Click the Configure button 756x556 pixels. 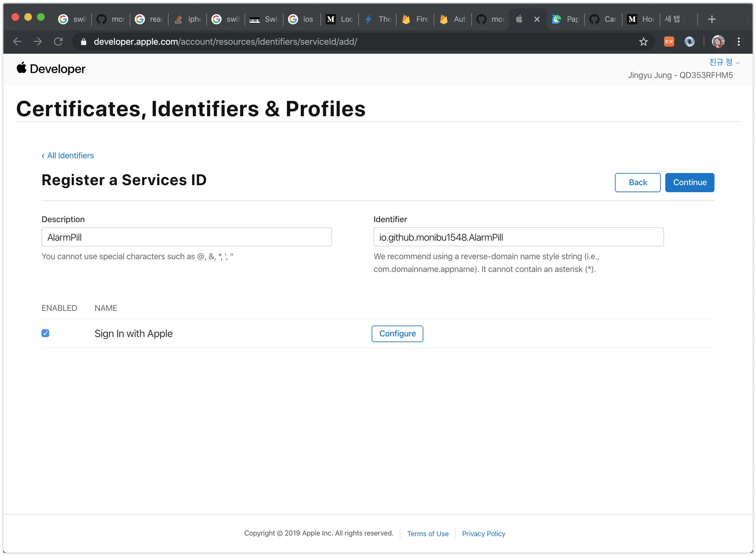point(397,334)
